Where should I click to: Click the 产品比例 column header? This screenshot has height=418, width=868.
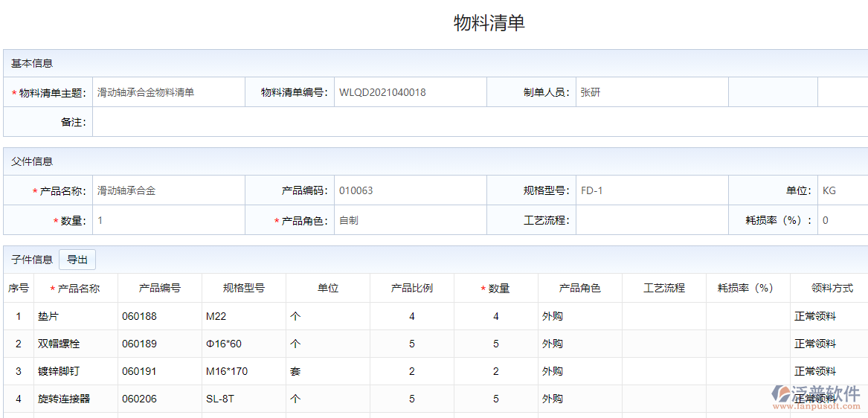tap(412, 288)
